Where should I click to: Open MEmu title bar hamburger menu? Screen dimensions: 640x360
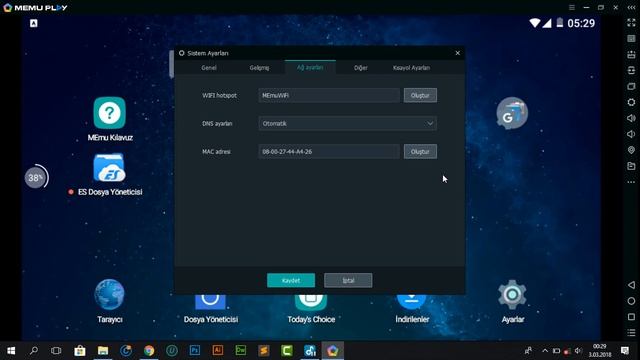(572, 7)
